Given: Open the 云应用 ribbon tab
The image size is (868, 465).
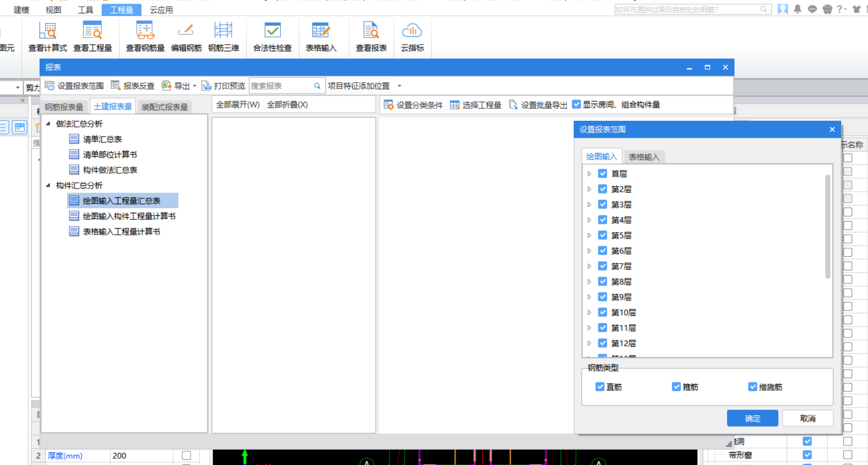Looking at the screenshot, I should tap(161, 10).
